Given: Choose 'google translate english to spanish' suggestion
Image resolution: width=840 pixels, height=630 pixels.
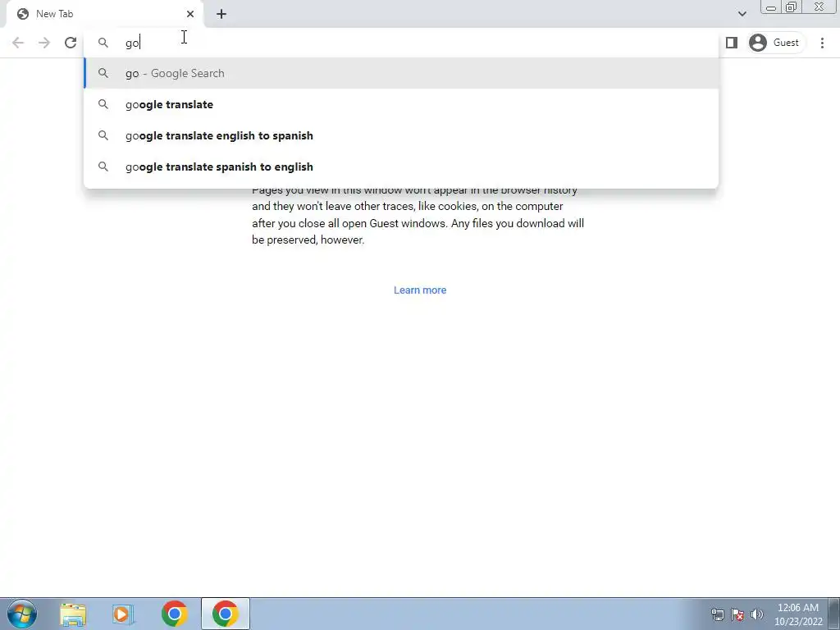Looking at the screenshot, I should pyautogui.click(x=400, y=135).
